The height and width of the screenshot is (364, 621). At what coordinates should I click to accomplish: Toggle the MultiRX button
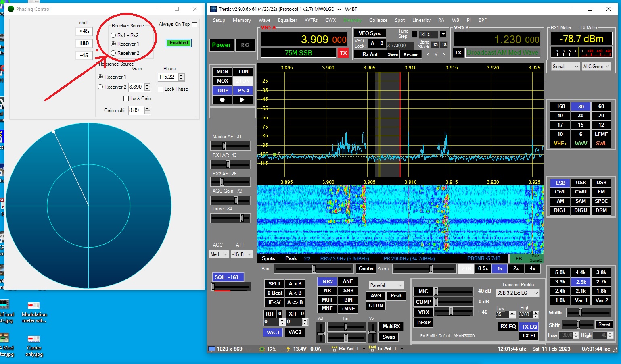(x=391, y=327)
